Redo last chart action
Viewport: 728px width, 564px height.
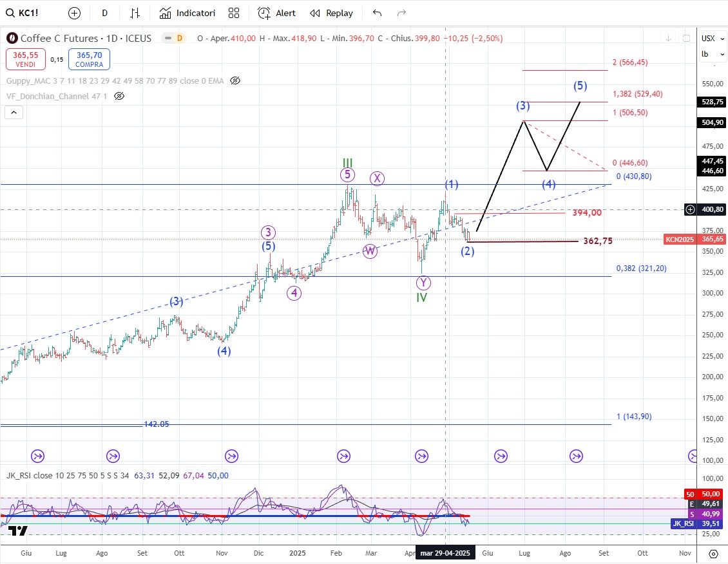coord(401,13)
